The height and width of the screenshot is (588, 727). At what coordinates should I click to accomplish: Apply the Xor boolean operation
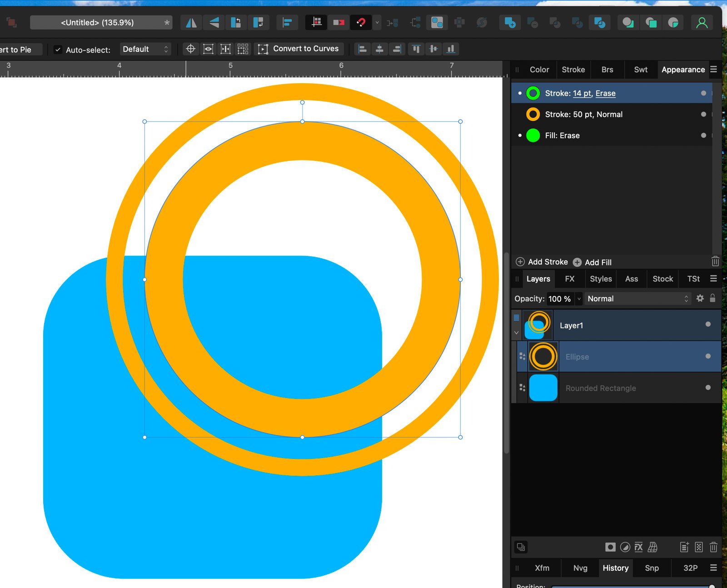(577, 22)
